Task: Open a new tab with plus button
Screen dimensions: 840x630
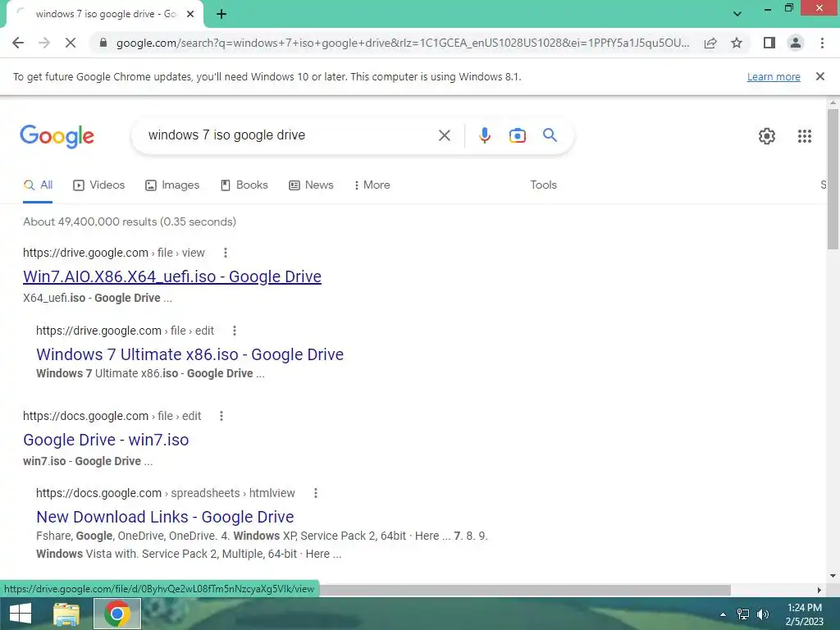Action: (x=221, y=14)
